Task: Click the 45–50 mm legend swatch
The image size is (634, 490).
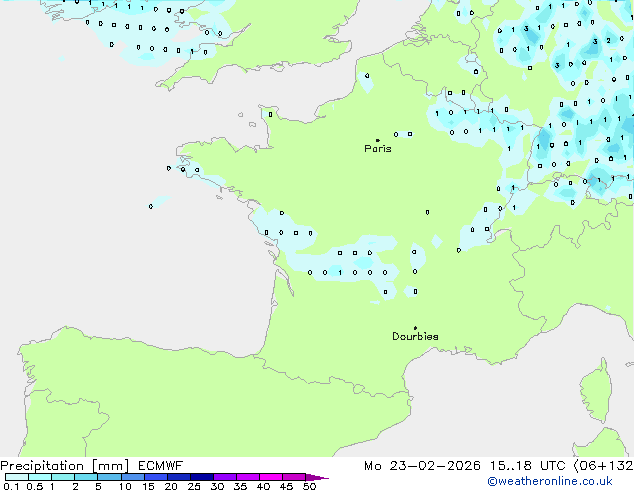Action: click(x=294, y=477)
